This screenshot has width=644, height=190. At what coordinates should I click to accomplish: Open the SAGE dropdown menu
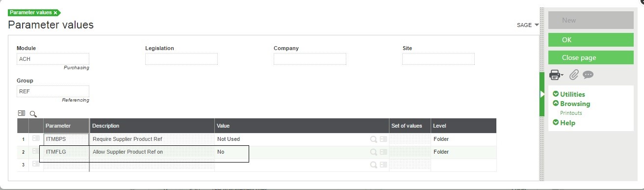point(528,25)
